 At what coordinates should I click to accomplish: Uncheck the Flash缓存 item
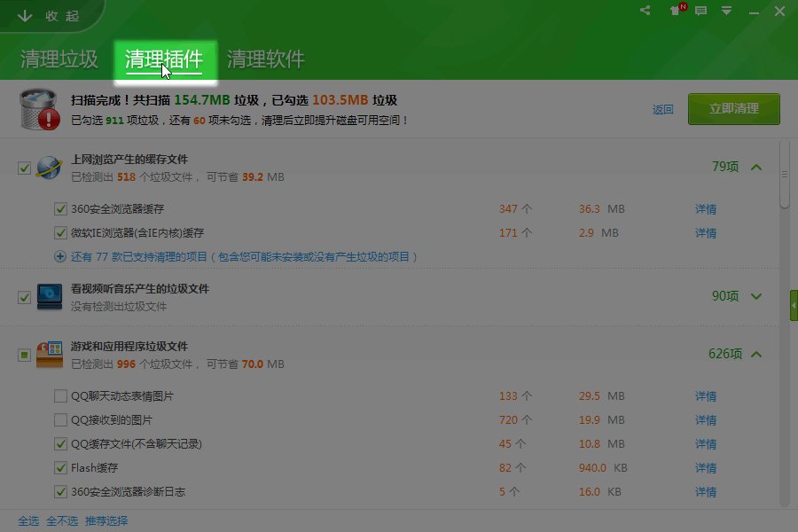coord(59,467)
